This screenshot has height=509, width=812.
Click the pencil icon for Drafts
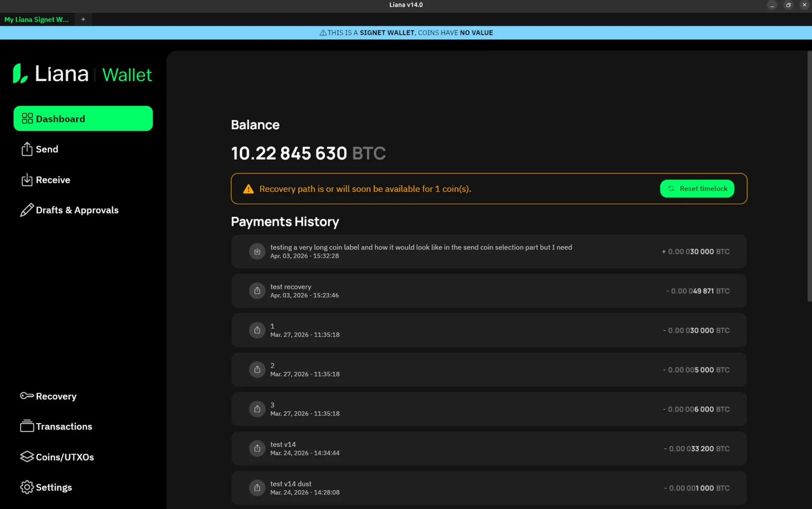coord(27,210)
